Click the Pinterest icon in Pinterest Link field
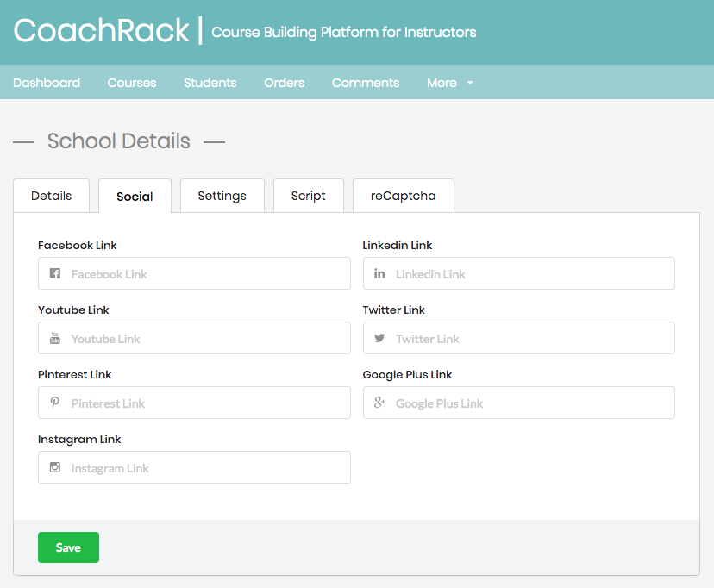The image size is (714, 588). click(55, 403)
